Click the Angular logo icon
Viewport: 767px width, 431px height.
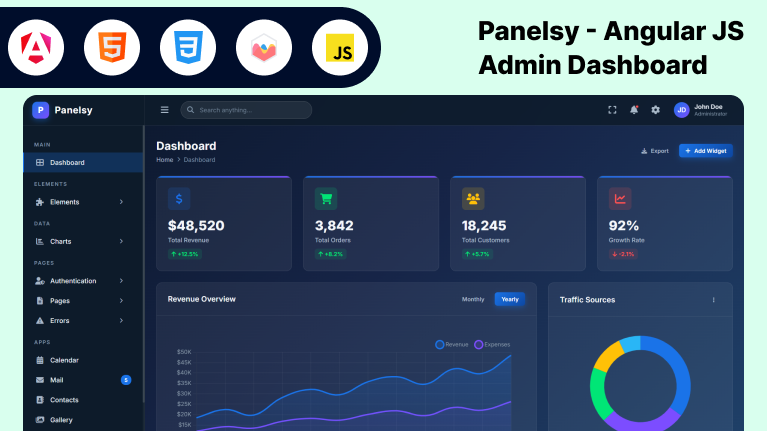(36, 47)
